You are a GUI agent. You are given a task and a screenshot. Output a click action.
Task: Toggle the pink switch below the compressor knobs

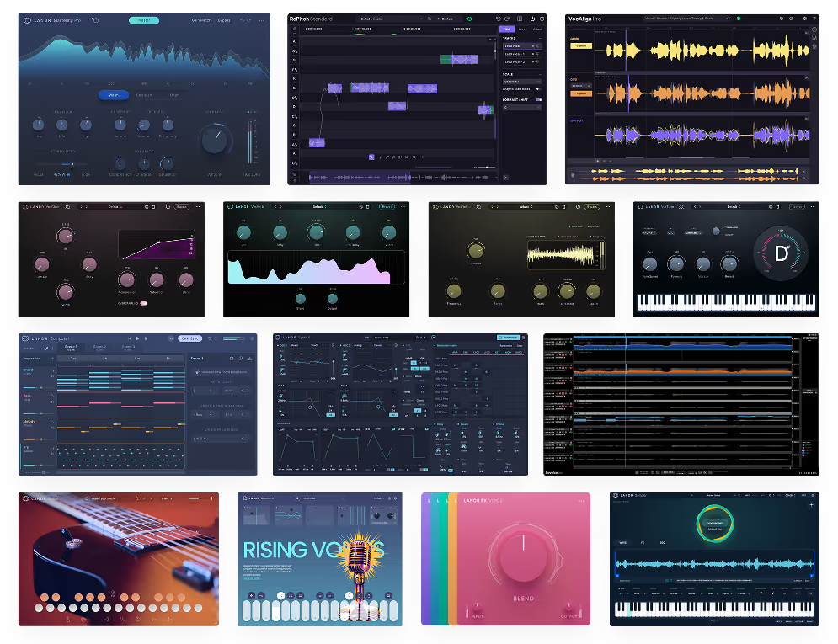tap(144, 303)
